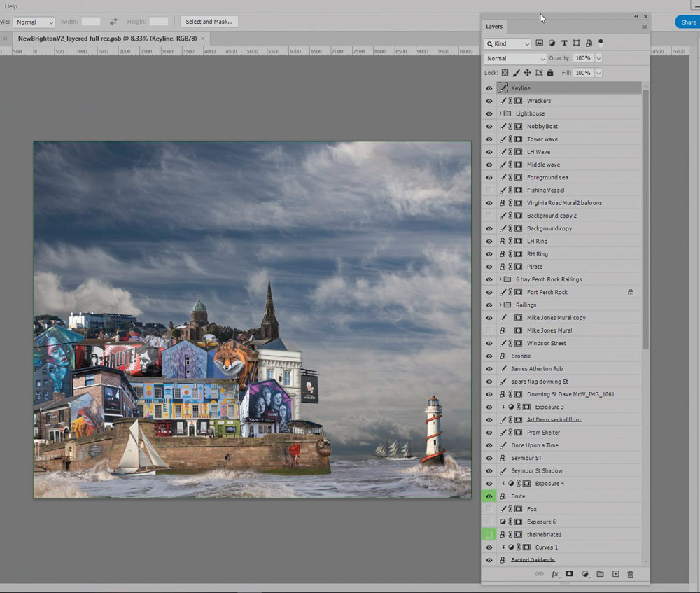This screenshot has height=593, width=700.
Task: Click the Keyline layer thumbnail
Action: 503,88
